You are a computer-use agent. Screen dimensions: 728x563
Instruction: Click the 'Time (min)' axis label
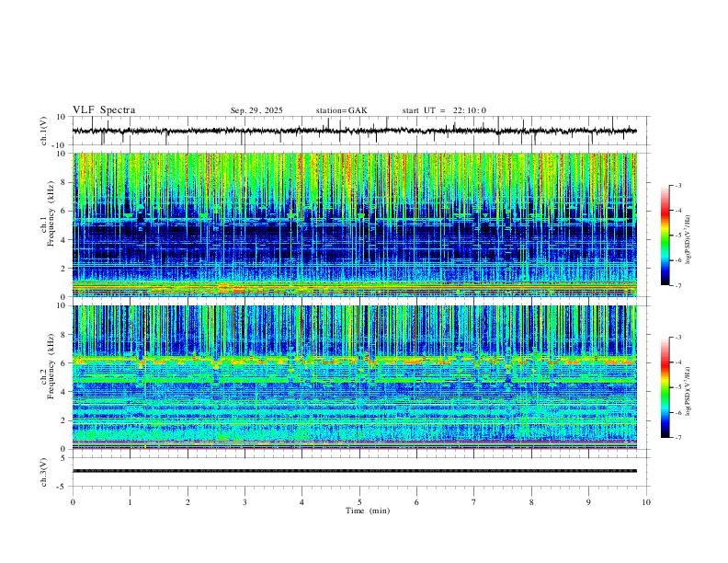pos(368,511)
